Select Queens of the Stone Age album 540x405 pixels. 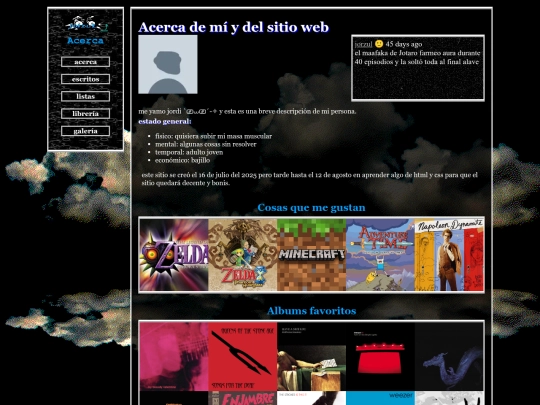tap(243, 356)
